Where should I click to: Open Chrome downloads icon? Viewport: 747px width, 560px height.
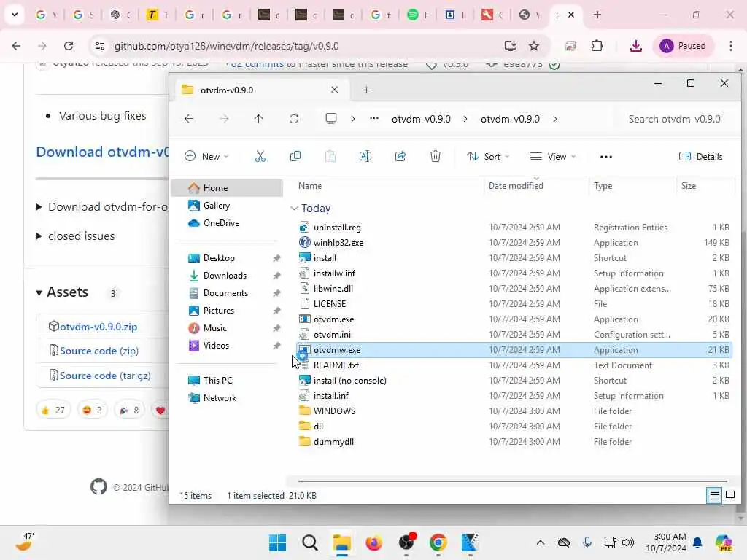pyautogui.click(x=635, y=46)
